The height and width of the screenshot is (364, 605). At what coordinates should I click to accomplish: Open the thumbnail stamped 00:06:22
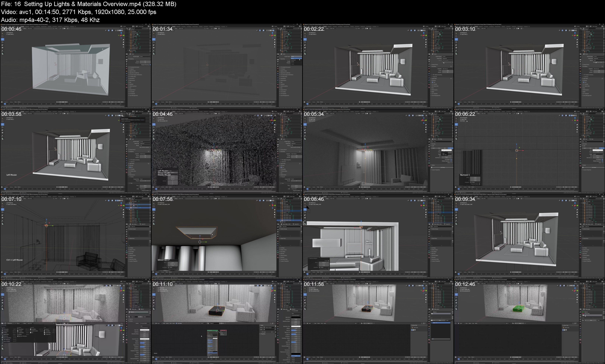[529, 151]
